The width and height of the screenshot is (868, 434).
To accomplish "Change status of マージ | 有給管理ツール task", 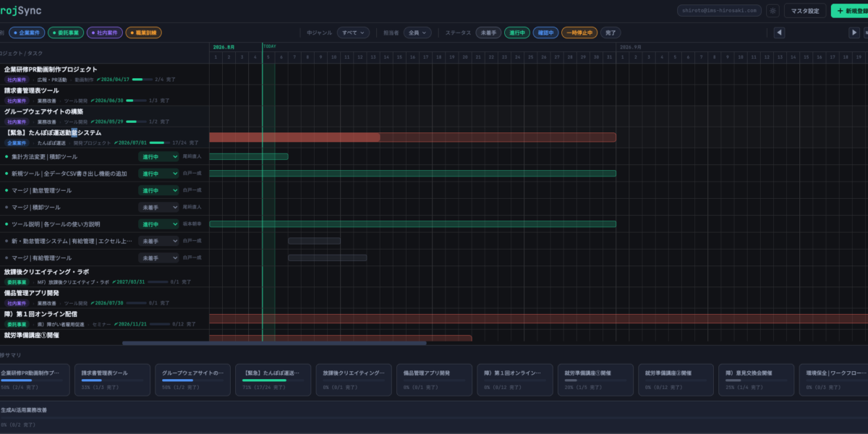I will (158, 258).
